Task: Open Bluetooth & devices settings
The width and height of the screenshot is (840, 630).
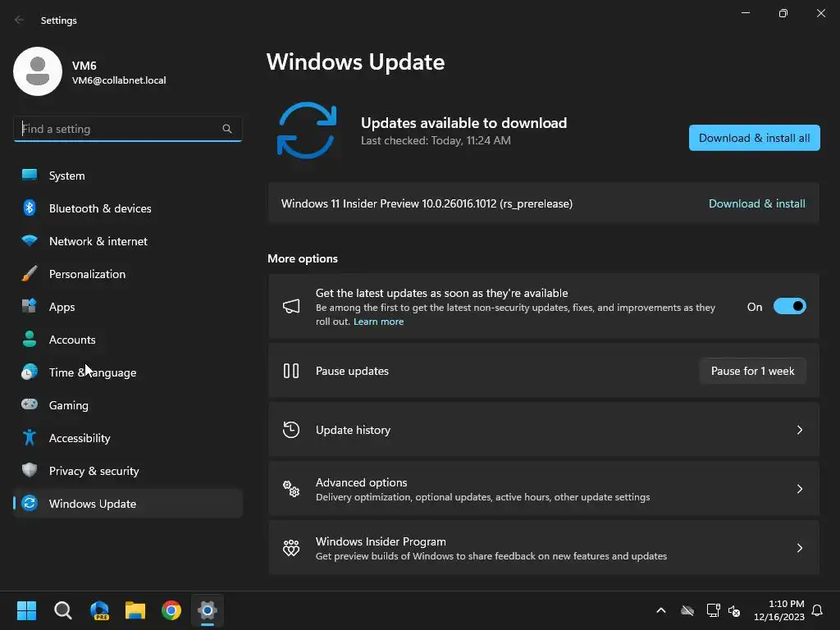Action: click(x=127, y=208)
